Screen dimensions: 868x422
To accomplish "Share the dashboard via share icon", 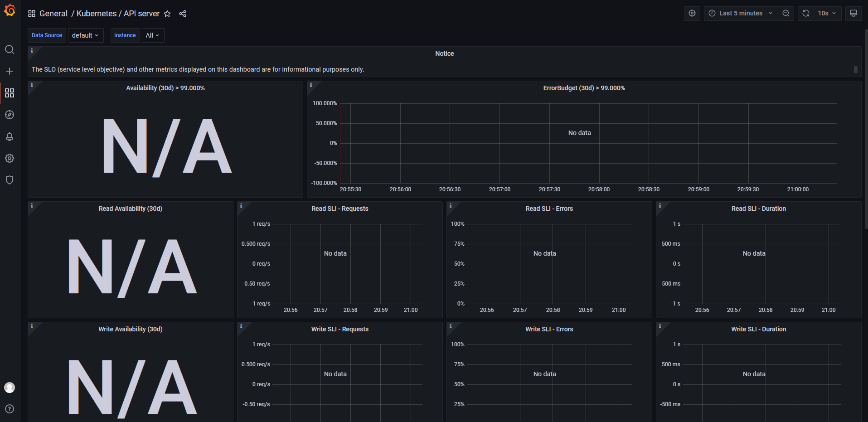I will pos(183,14).
